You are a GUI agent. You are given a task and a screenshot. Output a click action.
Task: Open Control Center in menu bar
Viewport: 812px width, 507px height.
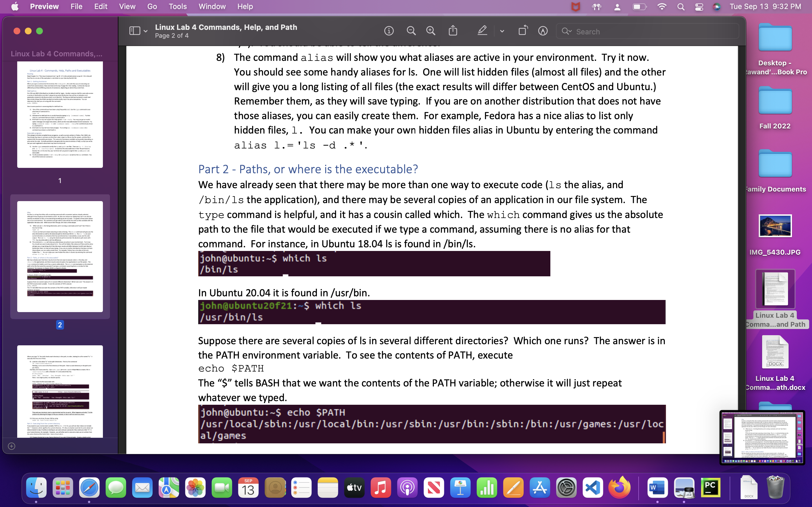pyautogui.click(x=699, y=7)
